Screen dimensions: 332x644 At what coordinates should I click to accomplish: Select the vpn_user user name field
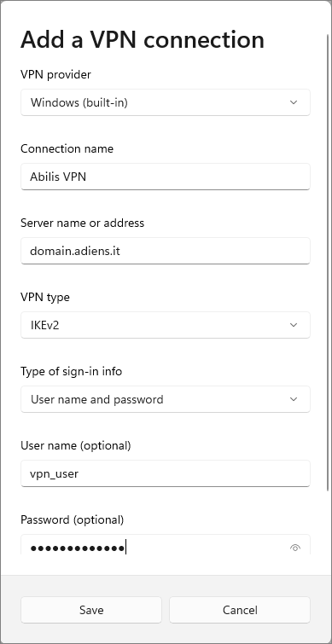pos(166,473)
